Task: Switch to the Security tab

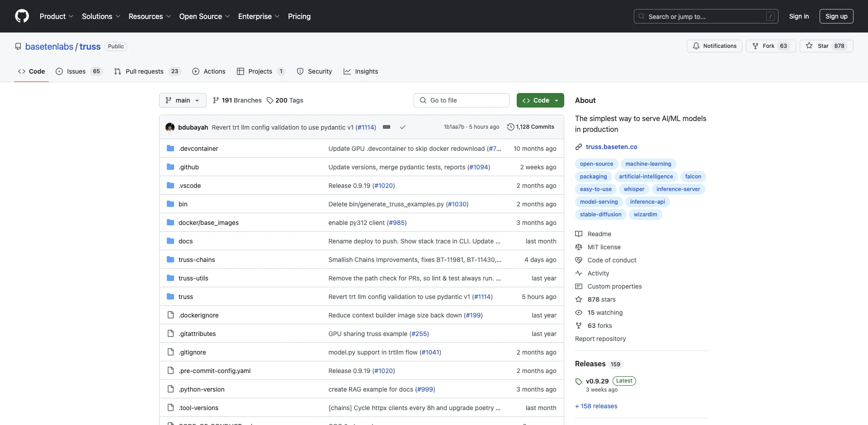Action: 314,71
